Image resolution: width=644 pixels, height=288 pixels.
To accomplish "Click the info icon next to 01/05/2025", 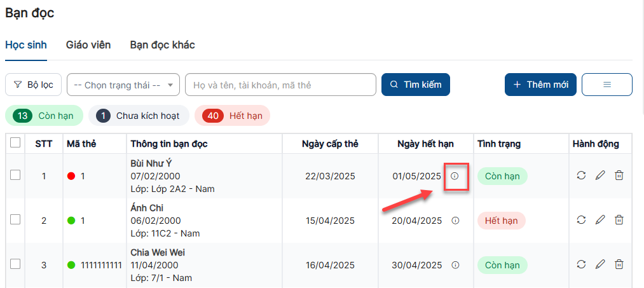I will [455, 176].
